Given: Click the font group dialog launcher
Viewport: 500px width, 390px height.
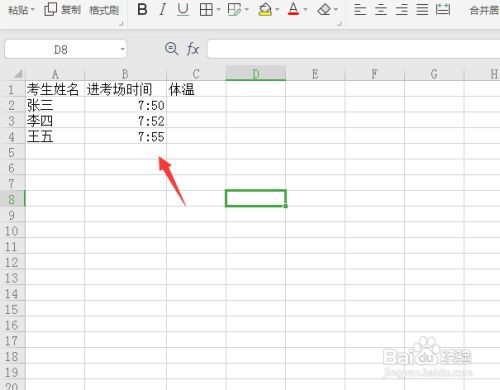Looking at the screenshot, I should click(339, 24).
